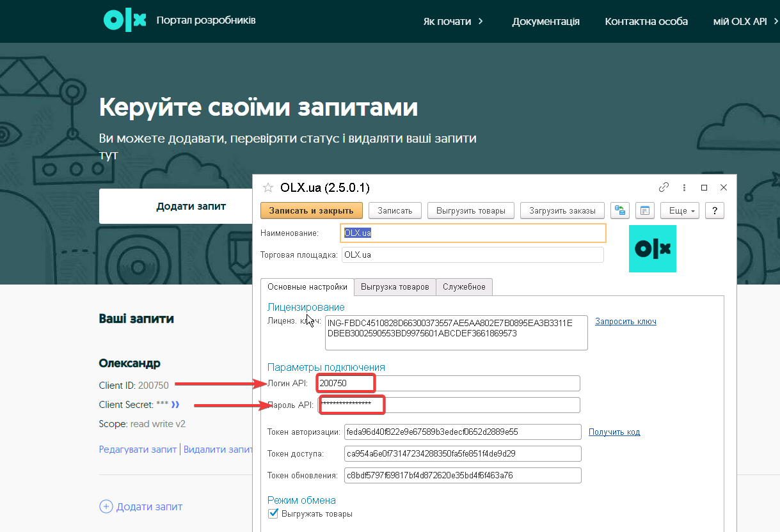Click the data exchange icon in toolbar
The width and height of the screenshot is (780, 532).
tap(620, 210)
